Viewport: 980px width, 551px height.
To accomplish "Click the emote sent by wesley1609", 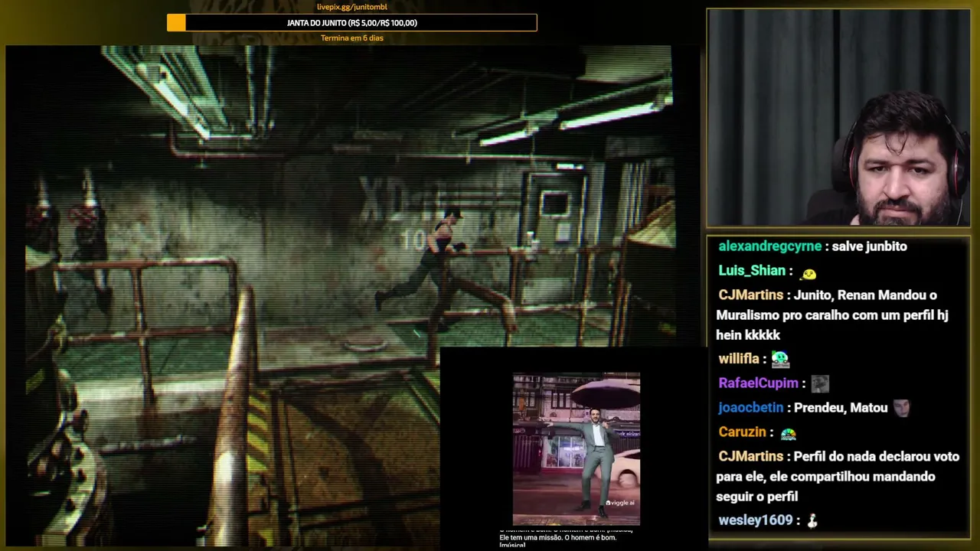I will coord(812,520).
